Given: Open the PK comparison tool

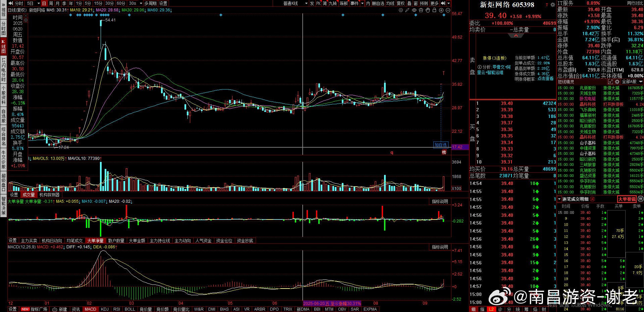Looking at the screenshot, I should tap(319, 3).
